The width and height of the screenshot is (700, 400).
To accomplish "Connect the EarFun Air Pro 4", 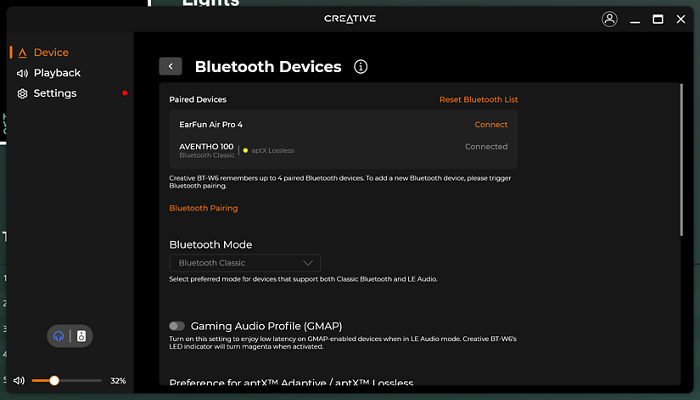I will tap(491, 125).
